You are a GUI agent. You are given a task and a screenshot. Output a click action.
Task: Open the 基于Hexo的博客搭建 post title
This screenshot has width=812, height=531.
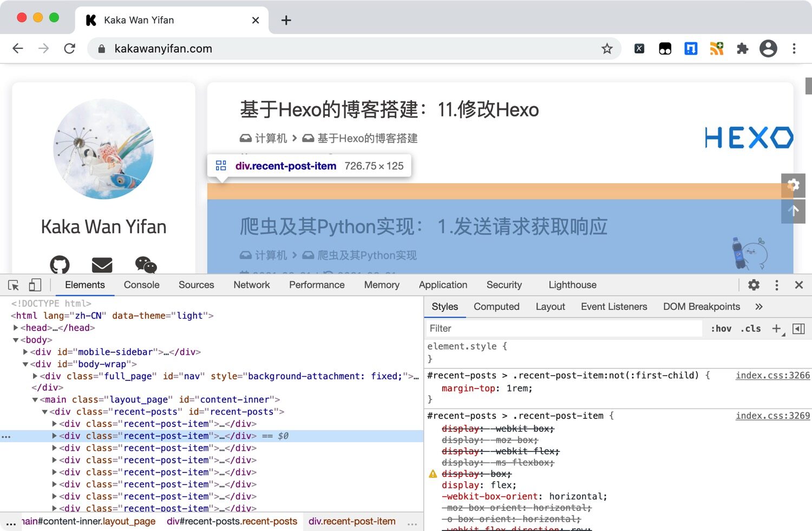coord(389,109)
